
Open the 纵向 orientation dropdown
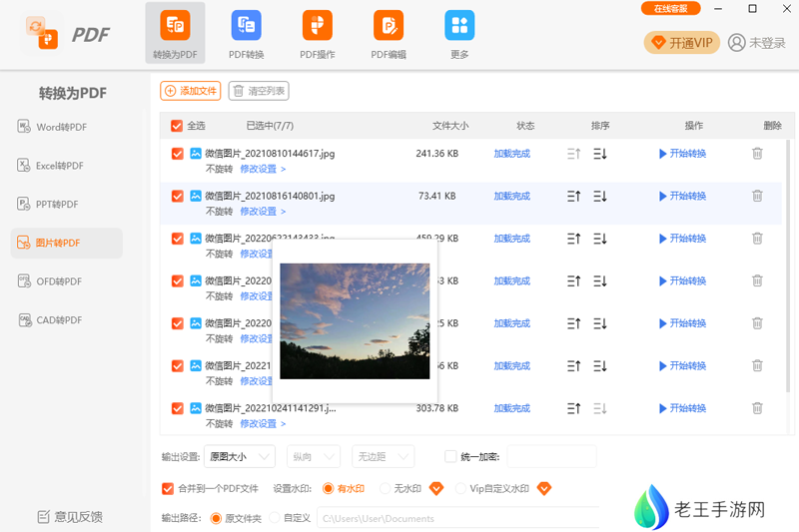(x=314, y=457)
